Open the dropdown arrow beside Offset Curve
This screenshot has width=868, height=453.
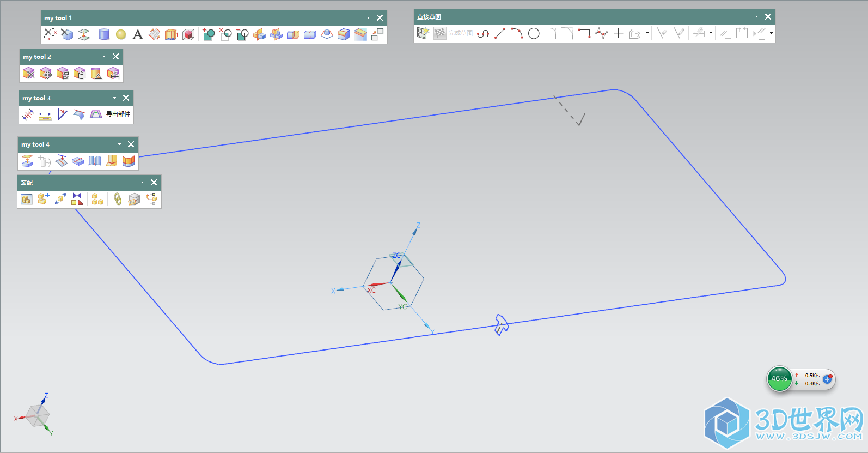[x=647, y=33]
